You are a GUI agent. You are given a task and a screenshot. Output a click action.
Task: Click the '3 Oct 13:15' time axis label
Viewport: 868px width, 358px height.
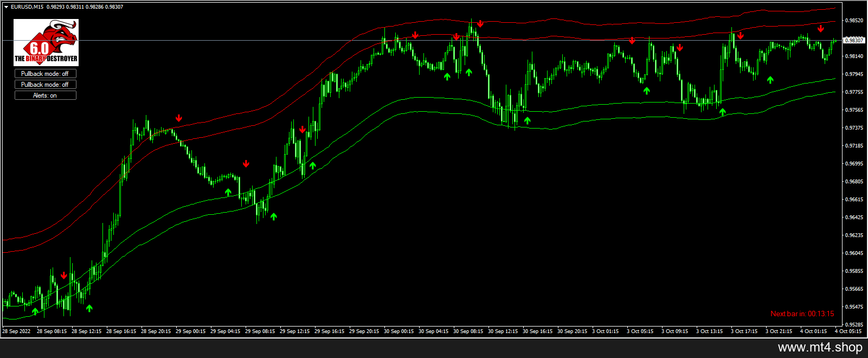(x=709, y=331)
